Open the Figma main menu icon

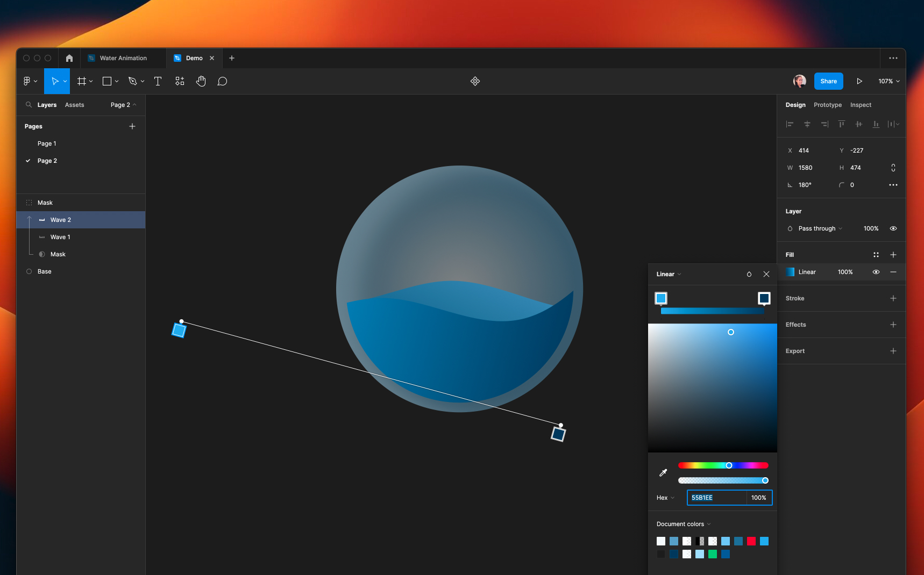pos(27,81)
